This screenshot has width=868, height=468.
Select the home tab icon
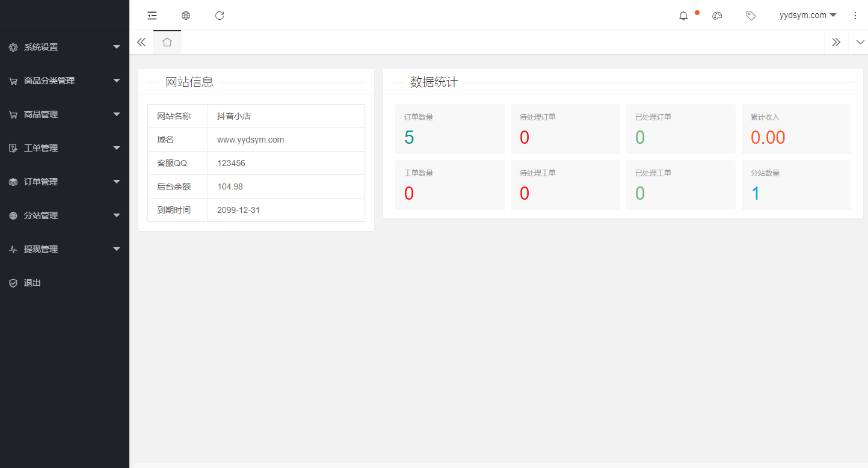click(167, 42)
